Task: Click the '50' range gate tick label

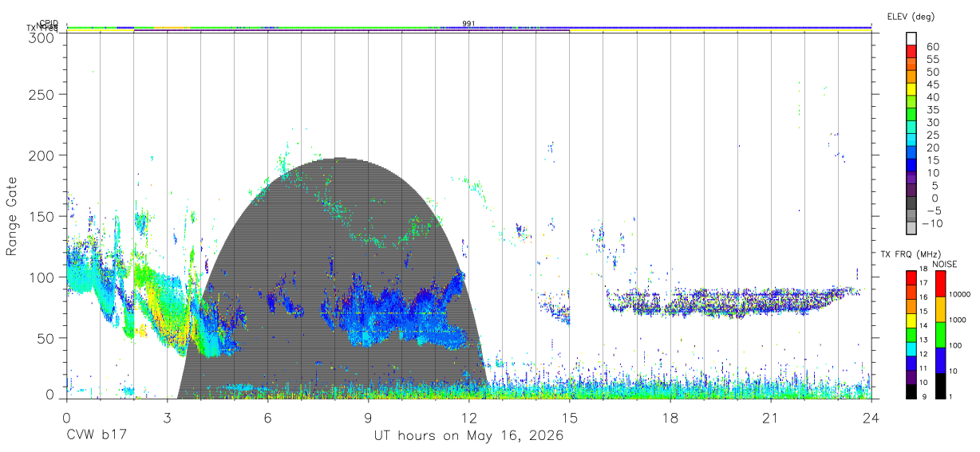Action: coord(46,338)
